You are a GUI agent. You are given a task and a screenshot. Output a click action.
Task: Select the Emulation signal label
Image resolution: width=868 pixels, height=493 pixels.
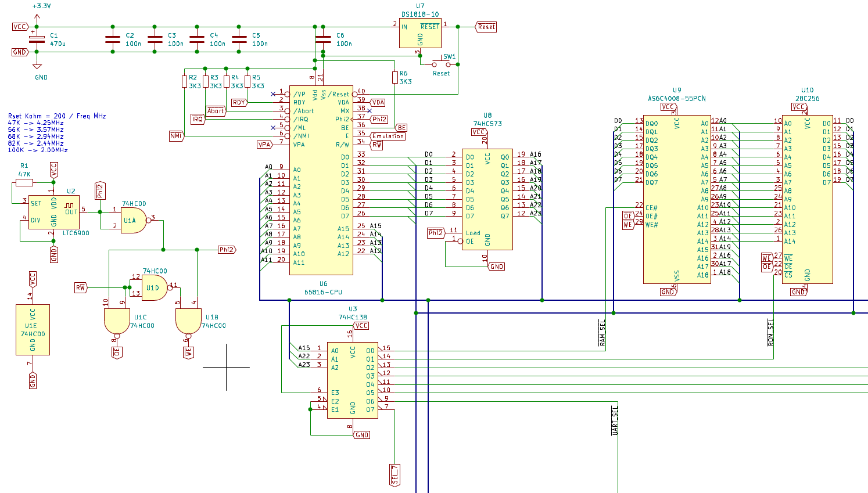tap(388, 136)
